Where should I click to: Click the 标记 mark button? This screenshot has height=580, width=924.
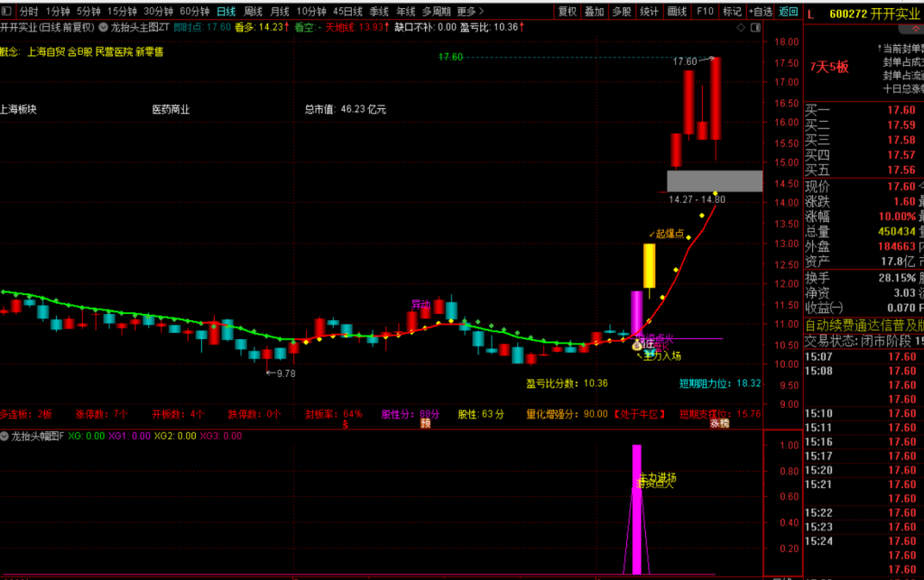732,11
